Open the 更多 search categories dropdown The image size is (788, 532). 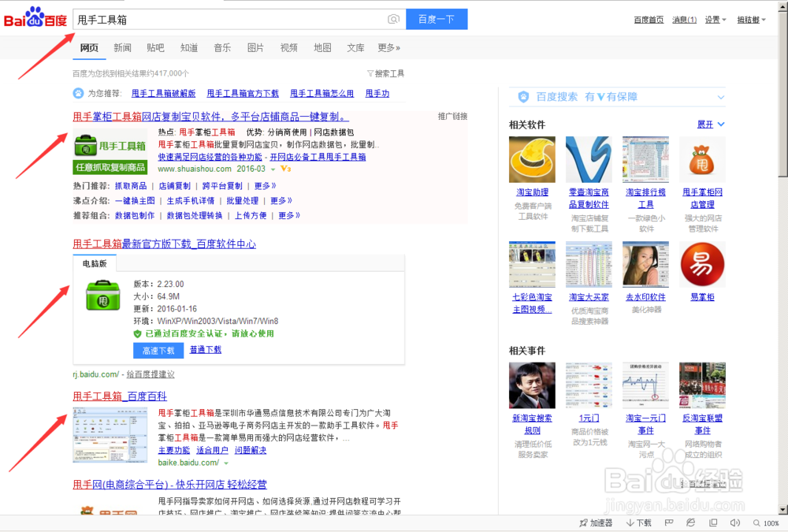(387, 47)
